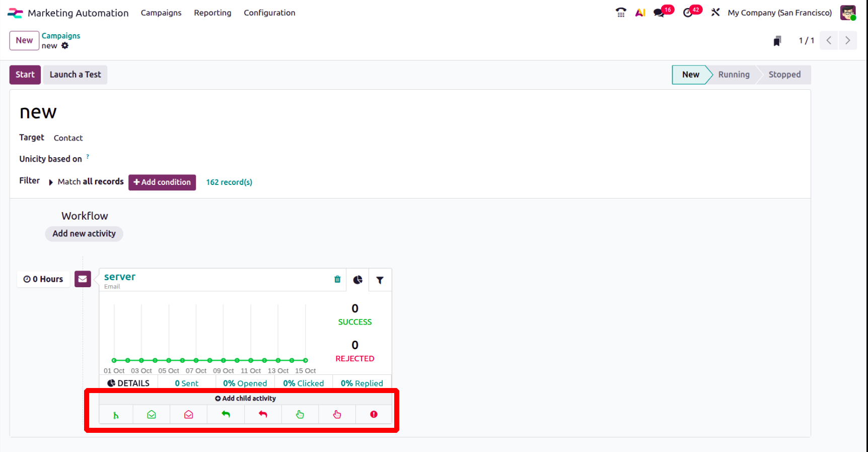Viewport: 868px width, 452px height.
Task: Delete the server activity with trash icon
Action: click(x=337, y=280)
